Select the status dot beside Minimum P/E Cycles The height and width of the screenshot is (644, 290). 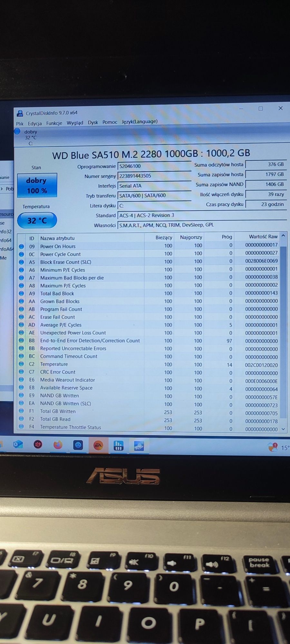21,270
